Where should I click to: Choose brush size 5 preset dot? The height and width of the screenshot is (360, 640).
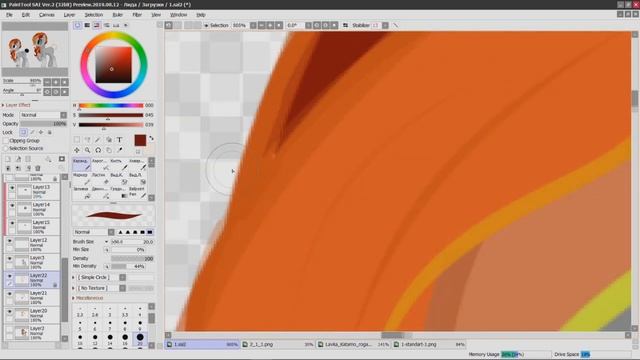point(80,323)
